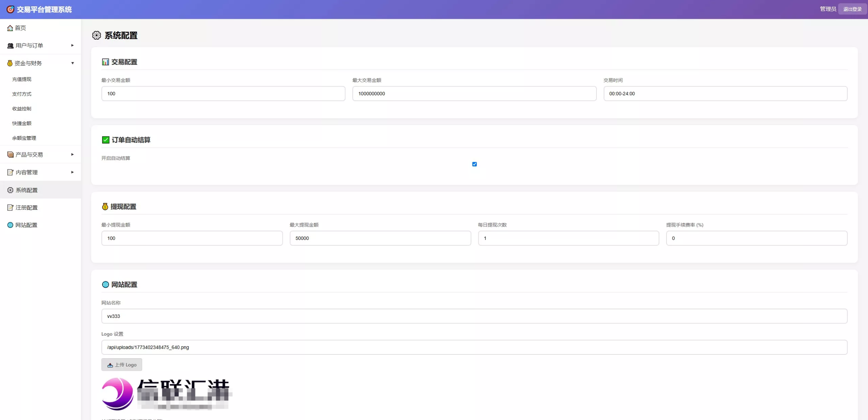
Task: Expand the 用户与订单 submenu arrow
Action: (72, 46)
